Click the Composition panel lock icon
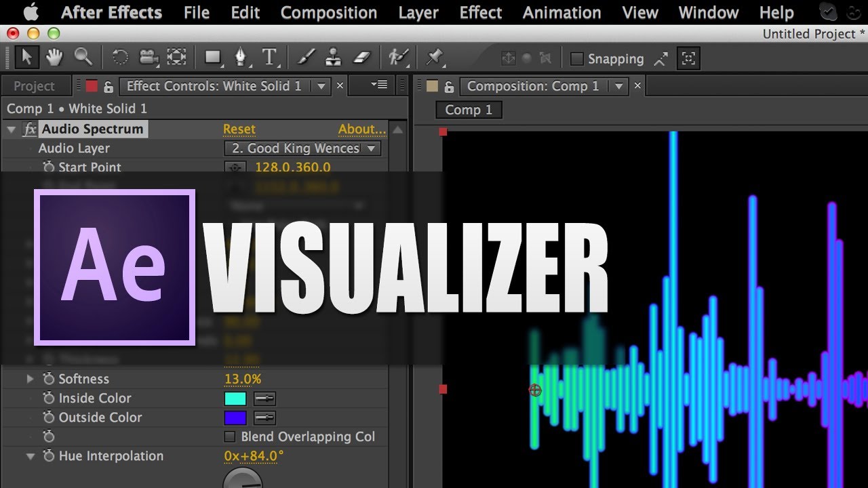 click(448, 86)
